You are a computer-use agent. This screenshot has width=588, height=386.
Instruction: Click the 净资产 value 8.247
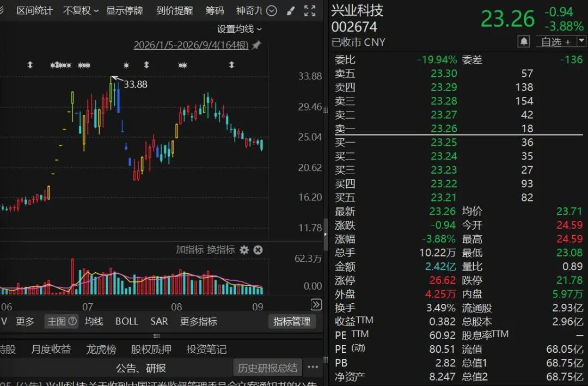tap(443, 377)
